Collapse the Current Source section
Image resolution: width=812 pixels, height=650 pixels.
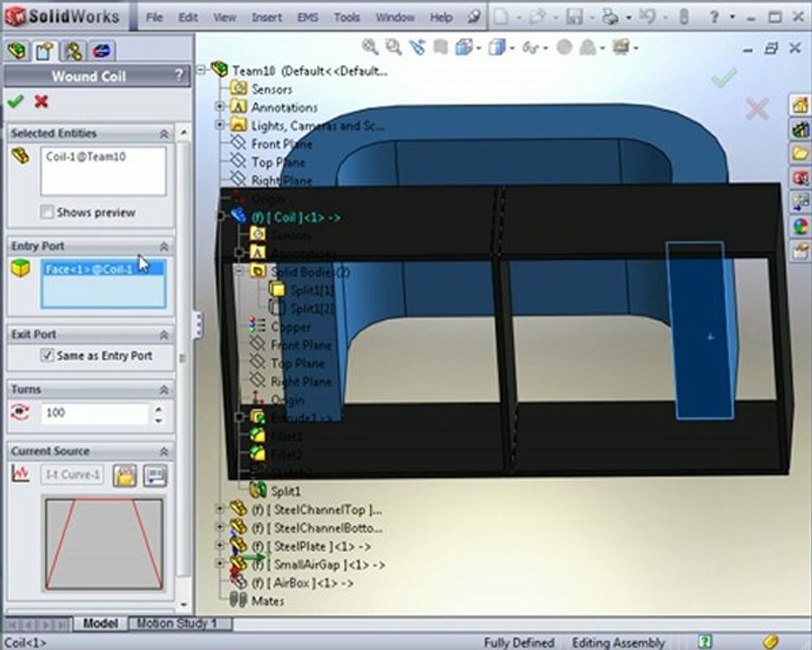(x=164, y=451)
